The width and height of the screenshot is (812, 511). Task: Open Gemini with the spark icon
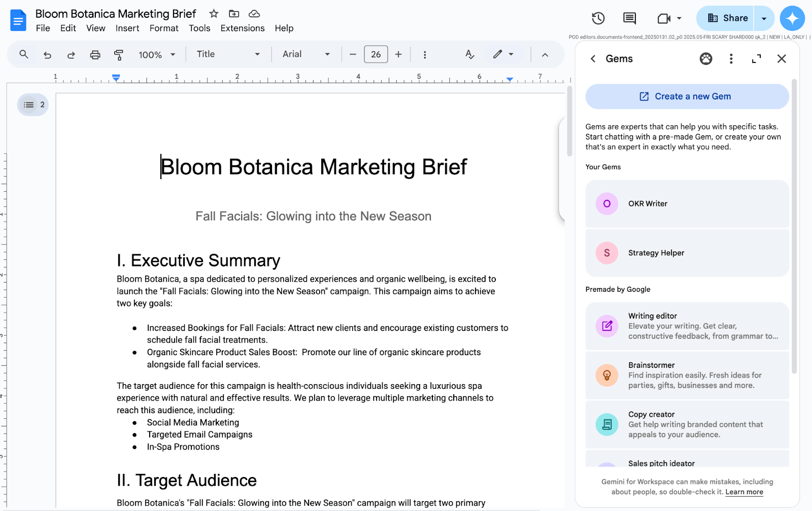[792, 18]
